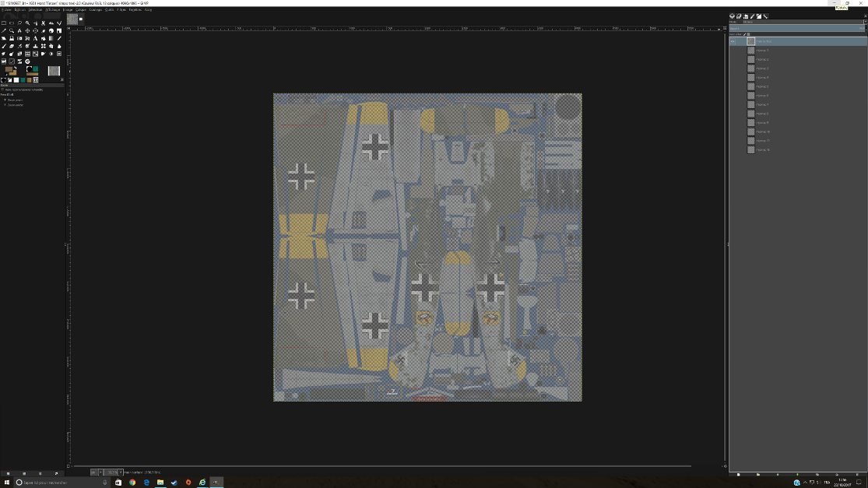Open ruler corner menu at canvas top-left

tap(69, 28)
